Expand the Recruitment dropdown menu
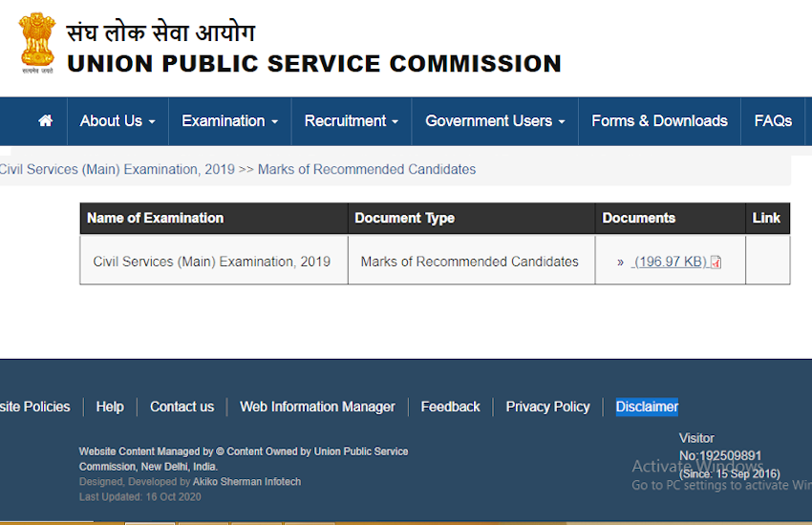812x525 pixels. [x=351, y=121]
